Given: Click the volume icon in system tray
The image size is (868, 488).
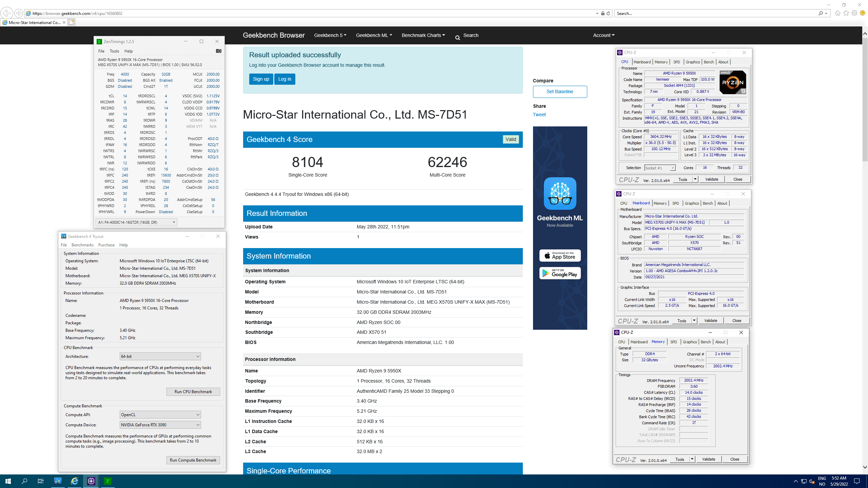Looking at the screenshot, I should [x=812, y=481].
